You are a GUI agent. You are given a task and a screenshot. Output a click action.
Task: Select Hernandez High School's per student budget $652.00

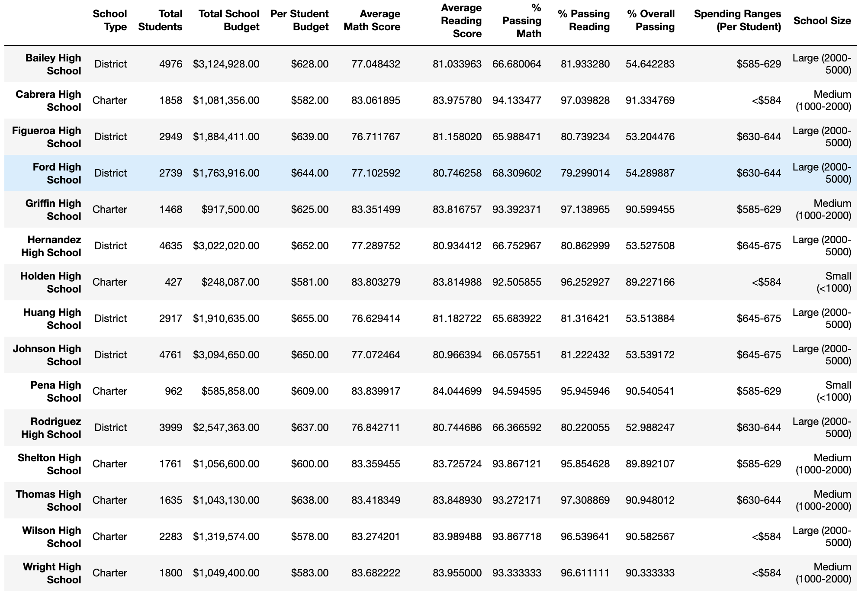pyautogui.click(x=309, y=246)
